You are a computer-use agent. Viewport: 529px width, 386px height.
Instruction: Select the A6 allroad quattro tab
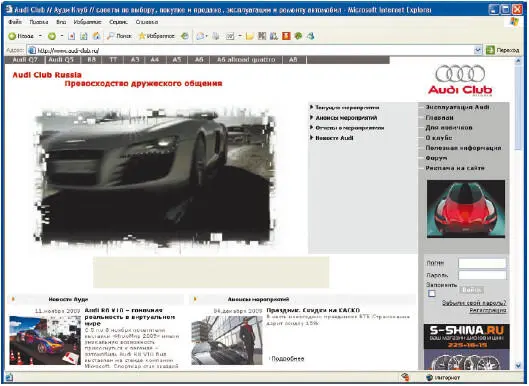click(x=246, y=60)
